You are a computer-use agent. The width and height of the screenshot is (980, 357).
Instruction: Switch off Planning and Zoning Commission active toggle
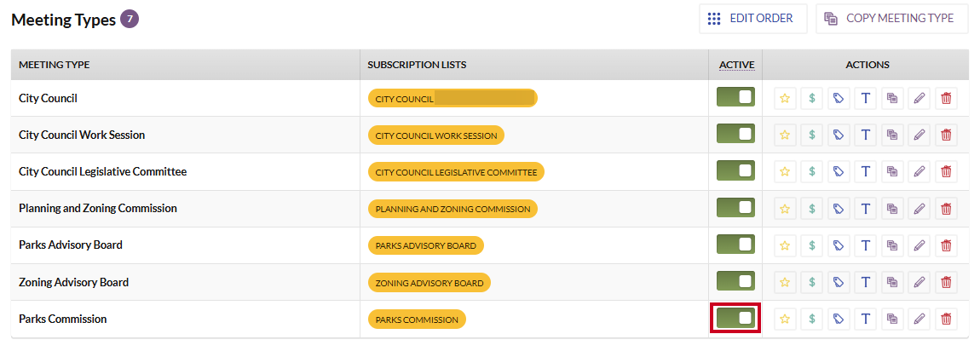click(735, 208)
